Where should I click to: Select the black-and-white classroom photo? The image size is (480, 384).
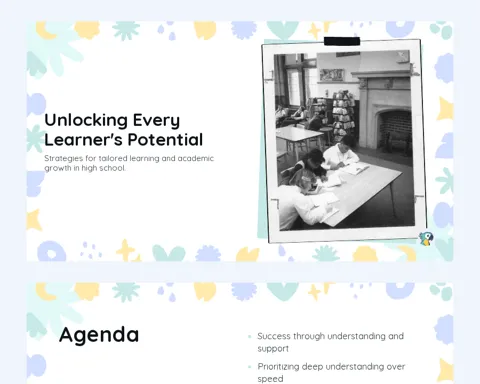(x=344, y=140)
